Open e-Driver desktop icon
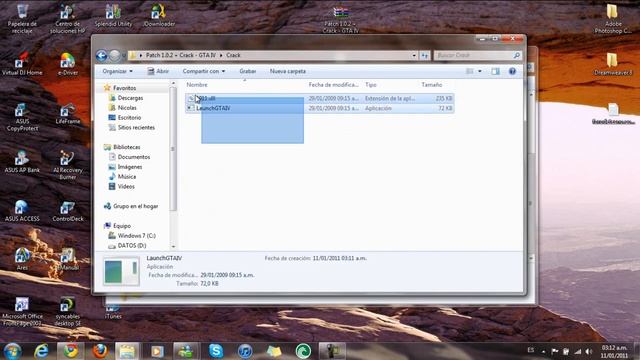The width and height of the screenshot is (640, 360). point(68,64)
